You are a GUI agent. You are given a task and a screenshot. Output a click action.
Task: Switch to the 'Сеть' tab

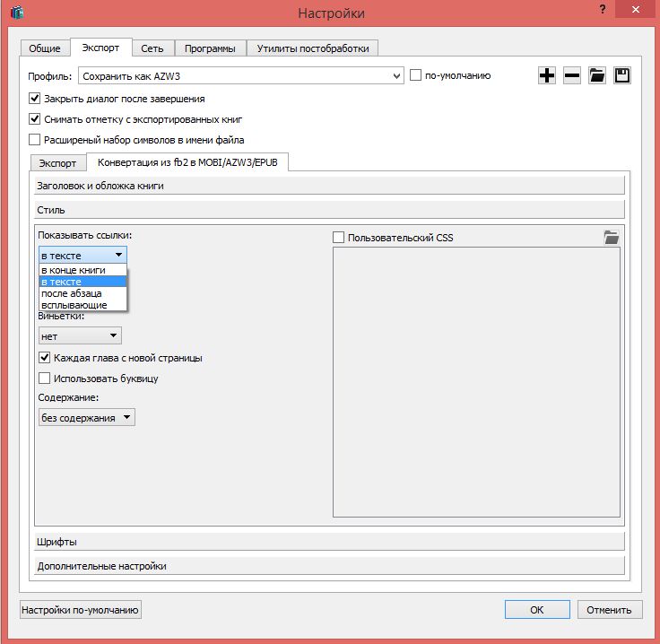(152, 48)
